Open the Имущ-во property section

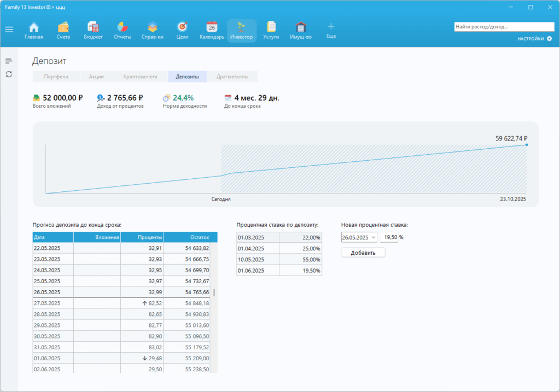pyautogui.click(x=301, y=31)
